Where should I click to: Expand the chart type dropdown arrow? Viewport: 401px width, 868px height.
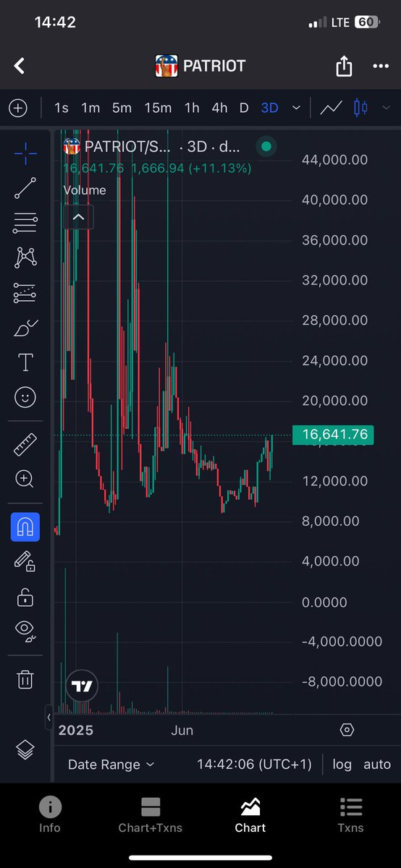pyautogui.click(x=386, y=108)
